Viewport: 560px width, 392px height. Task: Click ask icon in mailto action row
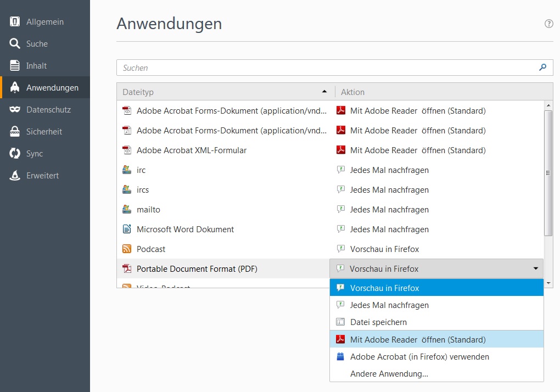[341, 209]
